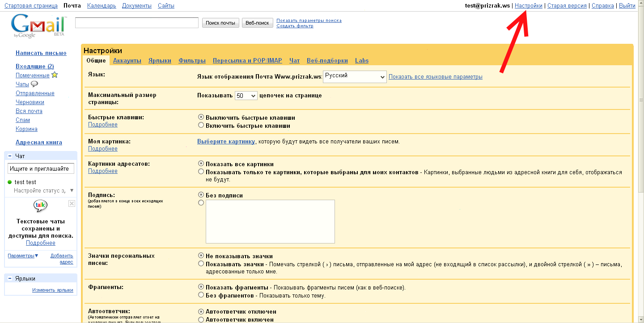The image size is (644, 323).
Task: Open the Документы link in top bar
Action: click(137, 6)
